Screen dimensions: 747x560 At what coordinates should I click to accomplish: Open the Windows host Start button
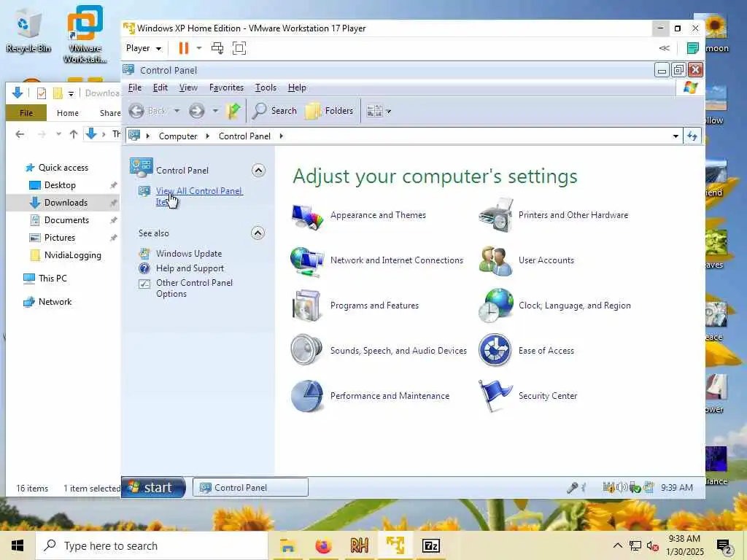[x=18, y=545]
